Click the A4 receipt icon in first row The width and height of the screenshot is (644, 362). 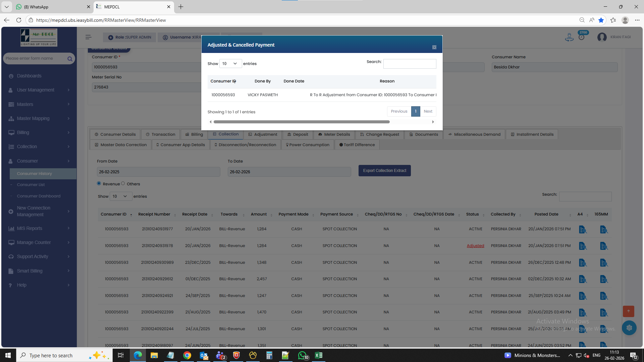tap(583, 230)
